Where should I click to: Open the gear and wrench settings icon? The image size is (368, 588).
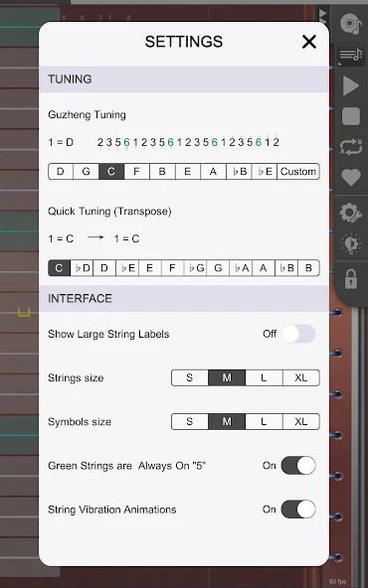pyautogui.click(x=351, y=213)
